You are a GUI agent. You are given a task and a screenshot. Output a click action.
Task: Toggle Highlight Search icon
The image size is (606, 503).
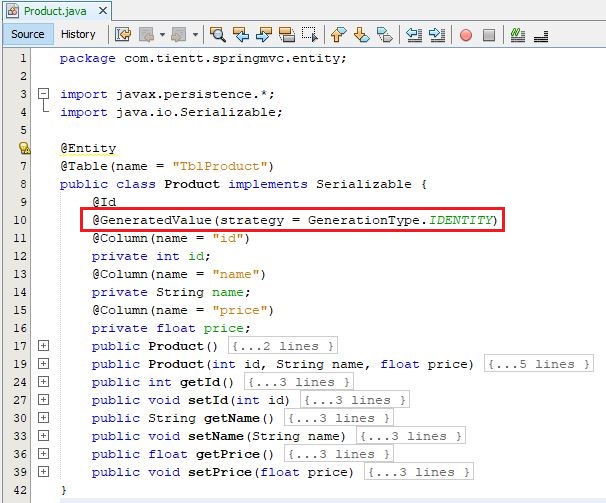287,34
